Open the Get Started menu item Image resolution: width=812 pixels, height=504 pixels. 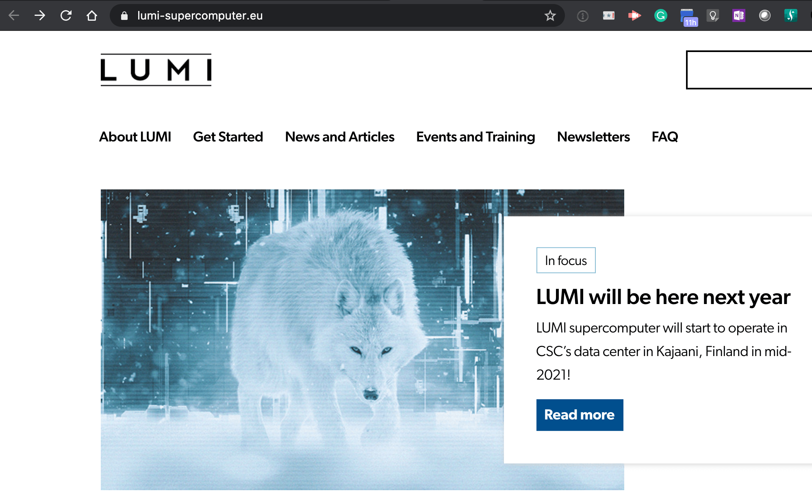point(228,137)
